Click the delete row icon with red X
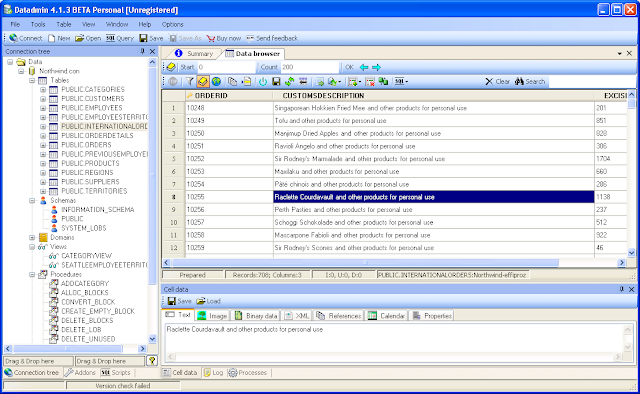Image resolution: width=640 pixels, height=394 pixels. point(370,82)
